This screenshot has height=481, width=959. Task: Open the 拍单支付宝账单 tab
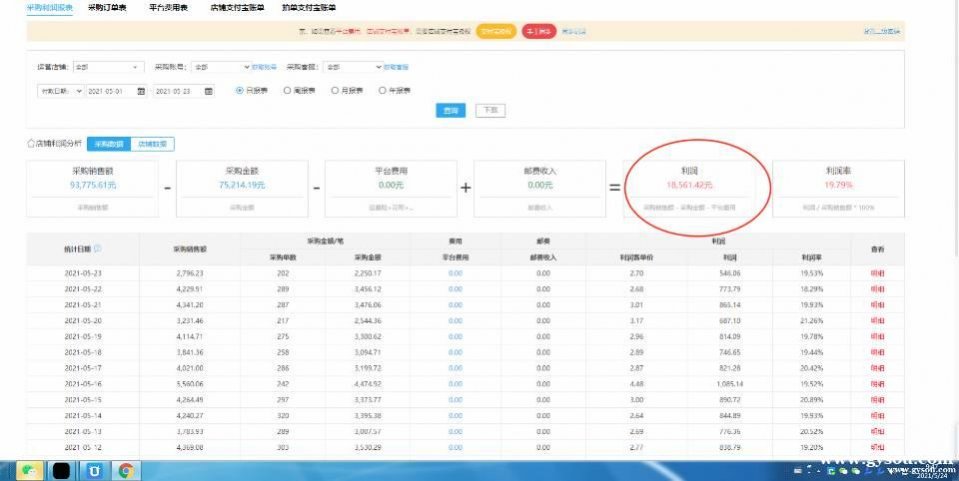pyautogui.click(x=309, y=8)
